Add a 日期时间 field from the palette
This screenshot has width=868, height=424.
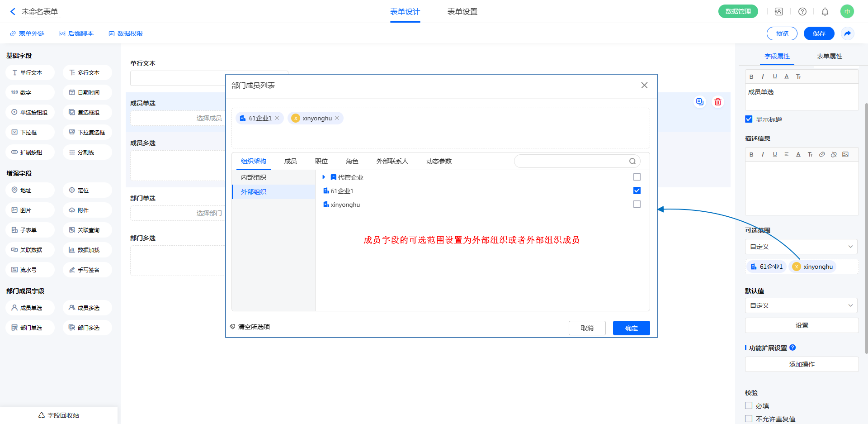87,92
